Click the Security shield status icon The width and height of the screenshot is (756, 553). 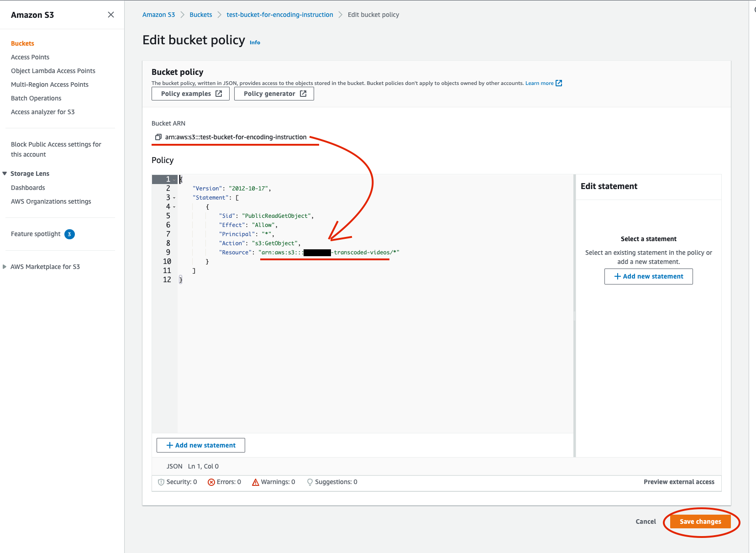(161, 482)
